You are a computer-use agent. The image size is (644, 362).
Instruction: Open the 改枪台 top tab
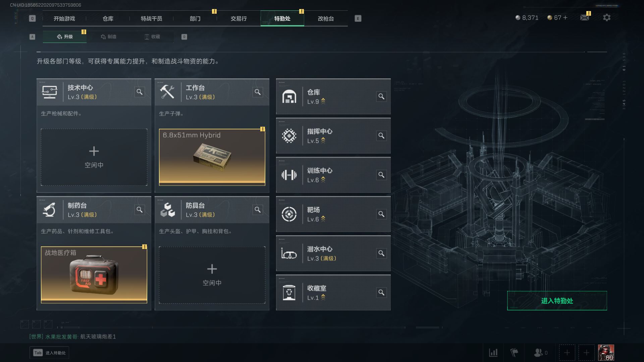(326, 18)
